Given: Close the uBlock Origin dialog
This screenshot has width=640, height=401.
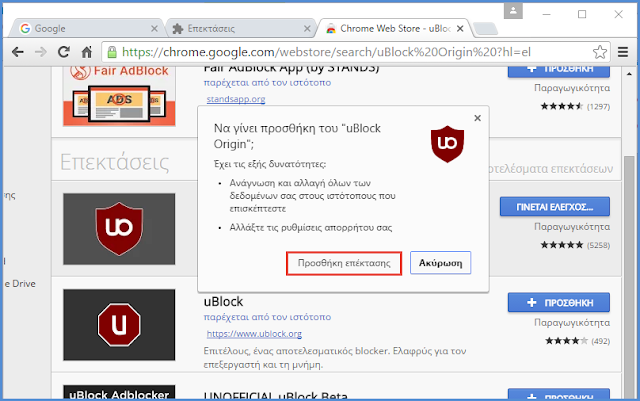Looking at the screenshot, I should [478, 118].
